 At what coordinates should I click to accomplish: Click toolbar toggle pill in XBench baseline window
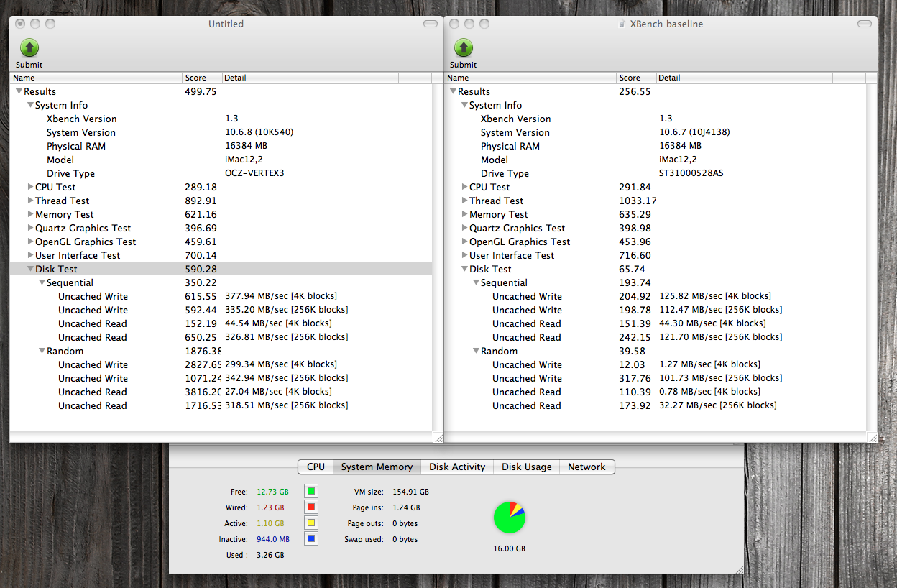pyautogui.click(x=863, y=24)
